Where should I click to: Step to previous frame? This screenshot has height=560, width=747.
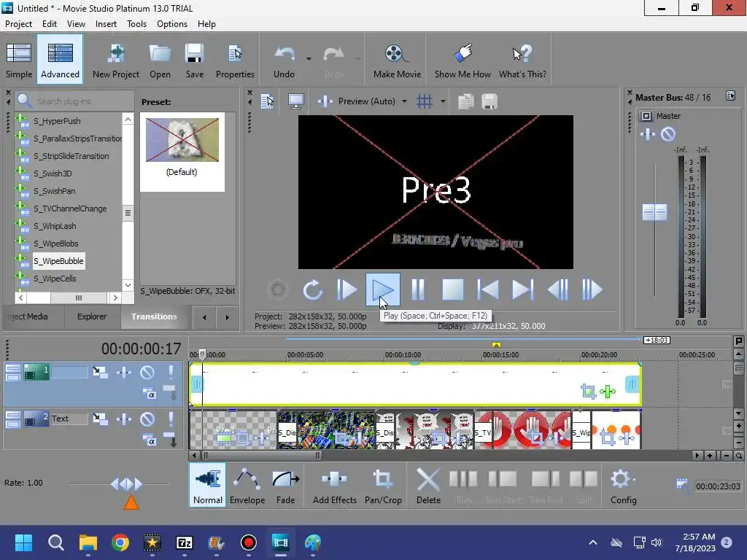click(558, 289)
